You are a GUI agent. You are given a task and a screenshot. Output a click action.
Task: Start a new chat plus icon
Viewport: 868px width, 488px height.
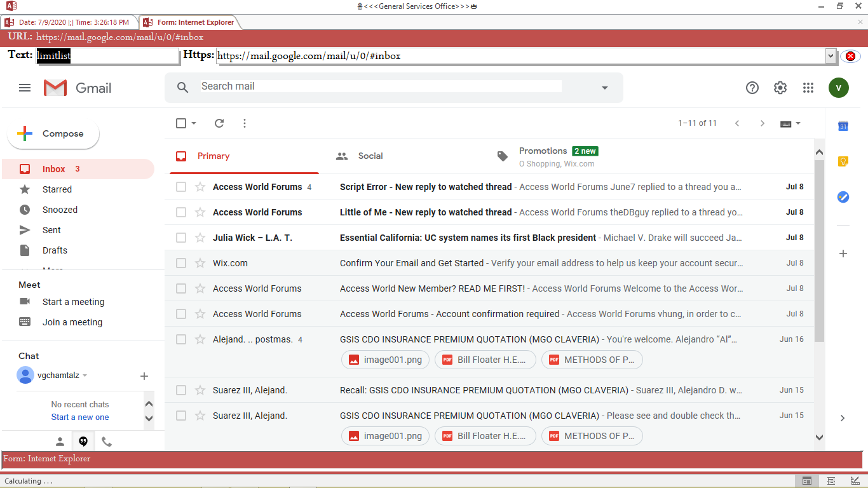(x=144, y=376)
